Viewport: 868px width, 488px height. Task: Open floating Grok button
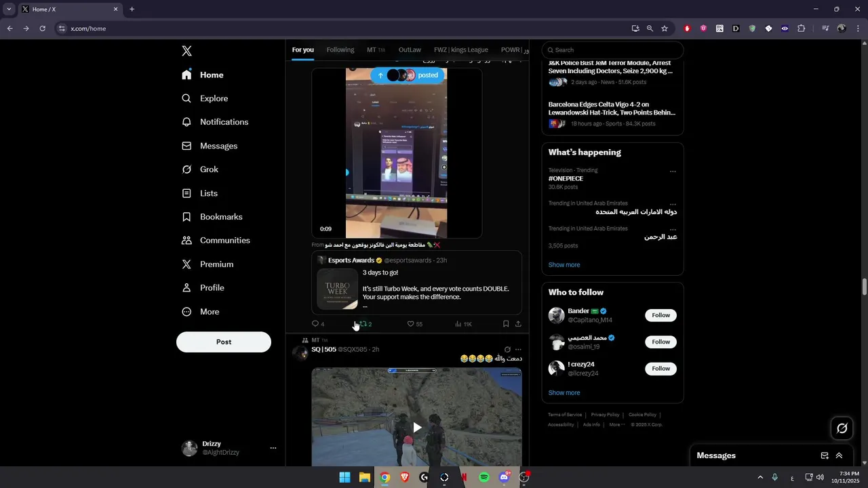[842, 428]
